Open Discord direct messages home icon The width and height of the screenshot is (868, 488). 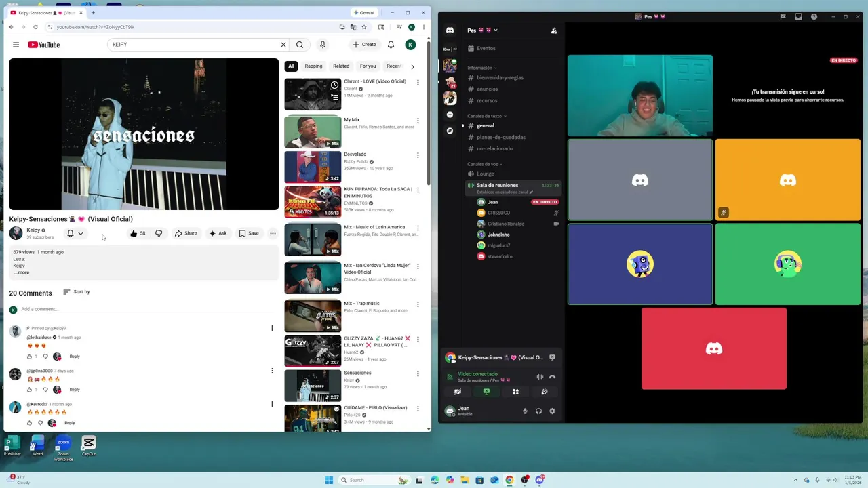click(450, 30)
